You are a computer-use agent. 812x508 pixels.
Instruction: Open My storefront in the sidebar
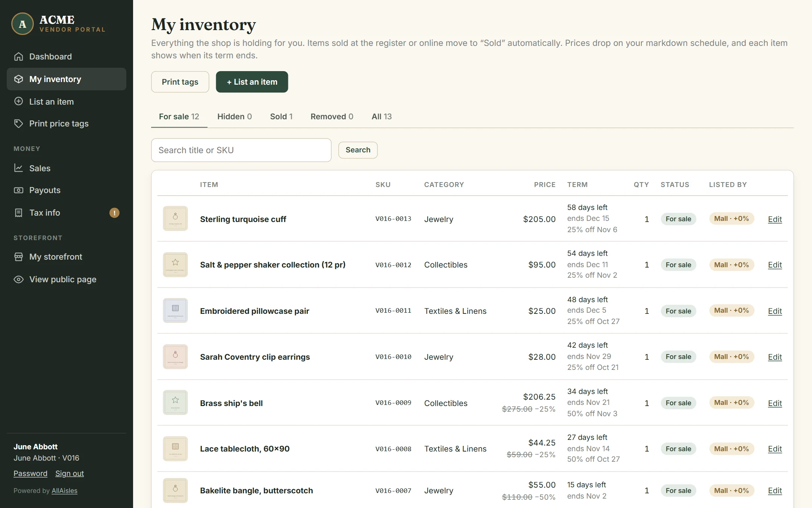pyautogui.click(x=67, y=257)
